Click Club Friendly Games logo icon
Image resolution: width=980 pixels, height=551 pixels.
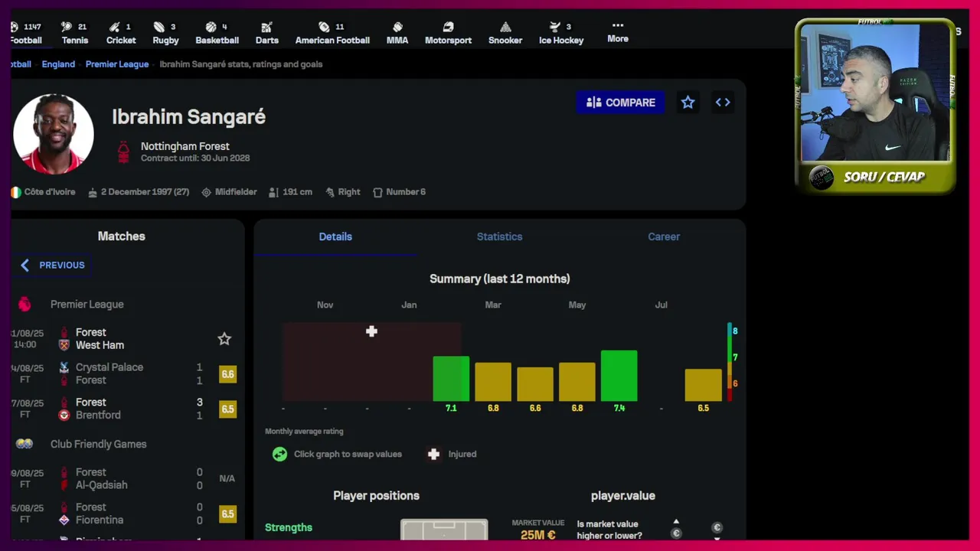[24, 444]
